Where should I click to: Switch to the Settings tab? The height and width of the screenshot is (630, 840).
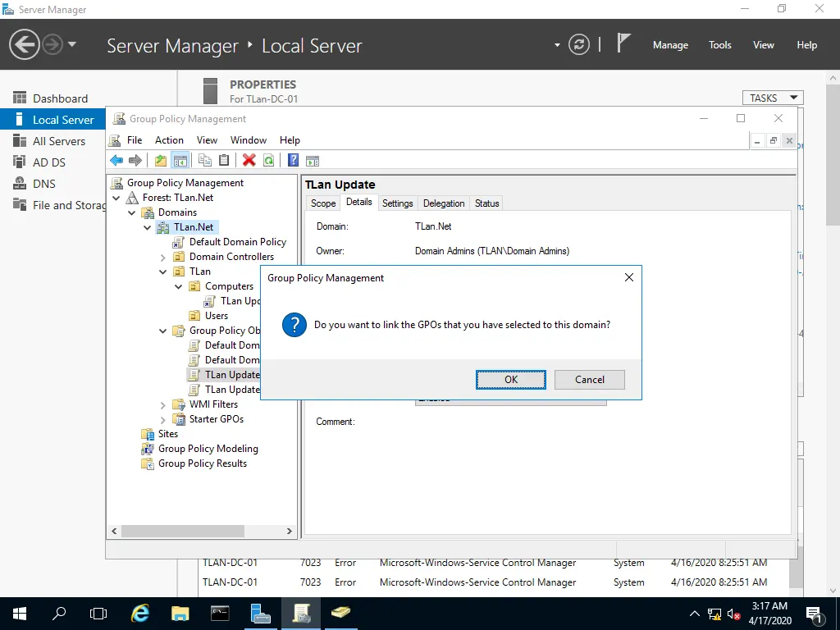[x=398, y=203]
